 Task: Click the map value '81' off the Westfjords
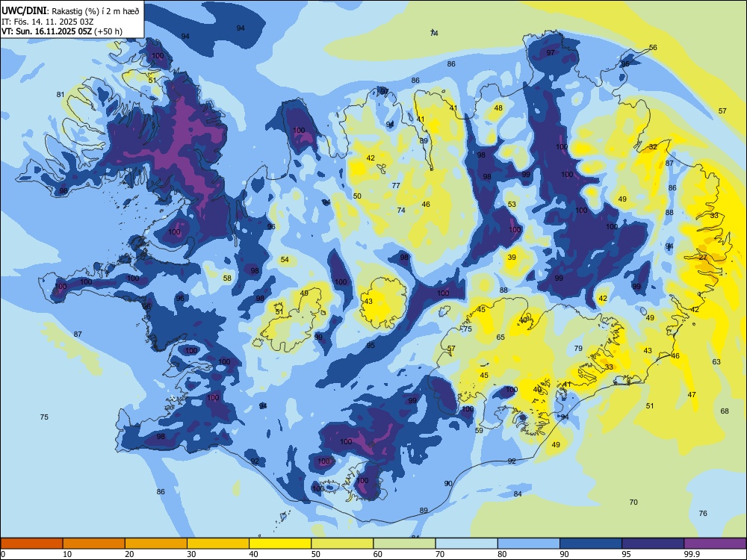61,94
